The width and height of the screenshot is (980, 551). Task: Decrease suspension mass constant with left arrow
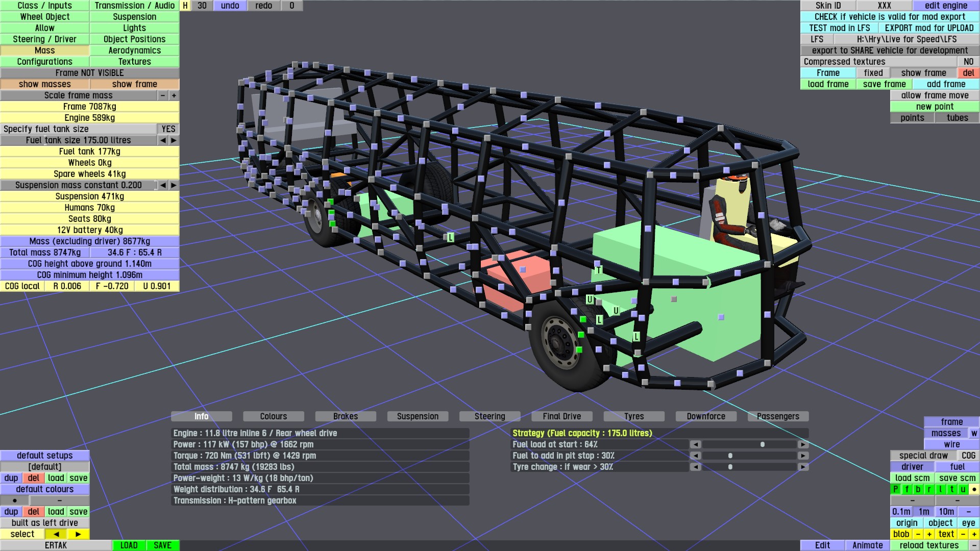pos(163,185)
